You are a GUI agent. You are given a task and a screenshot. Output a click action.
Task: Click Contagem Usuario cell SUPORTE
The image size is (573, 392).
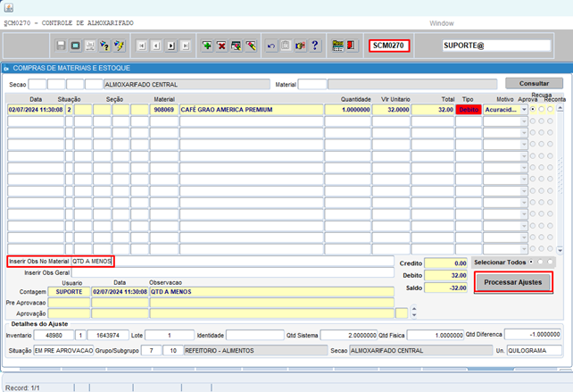(x=69, y=292)
